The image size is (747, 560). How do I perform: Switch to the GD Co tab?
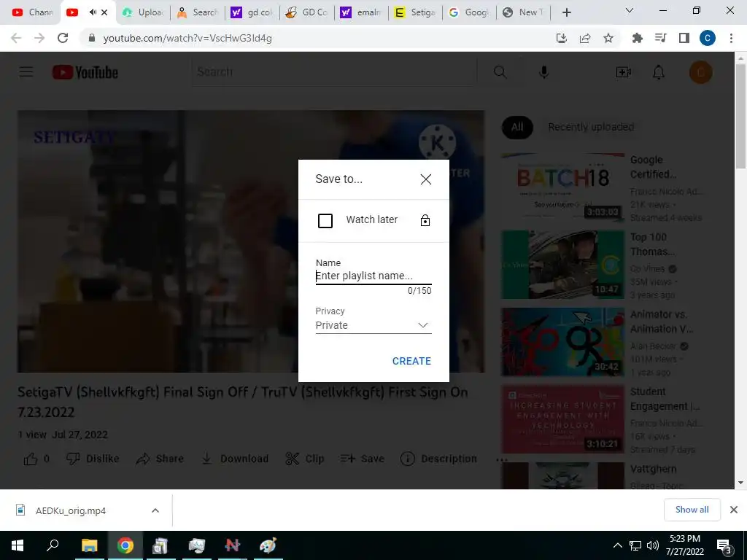point(306,12)
